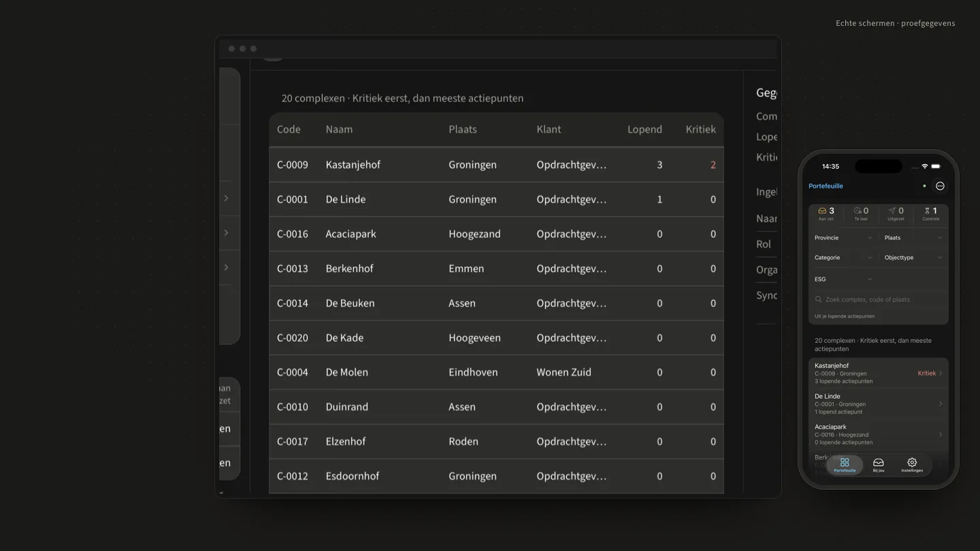This screenshot has width=980, height=551.
Task: Select the C-0010 Duinrand table row
Action: (496, 407)
